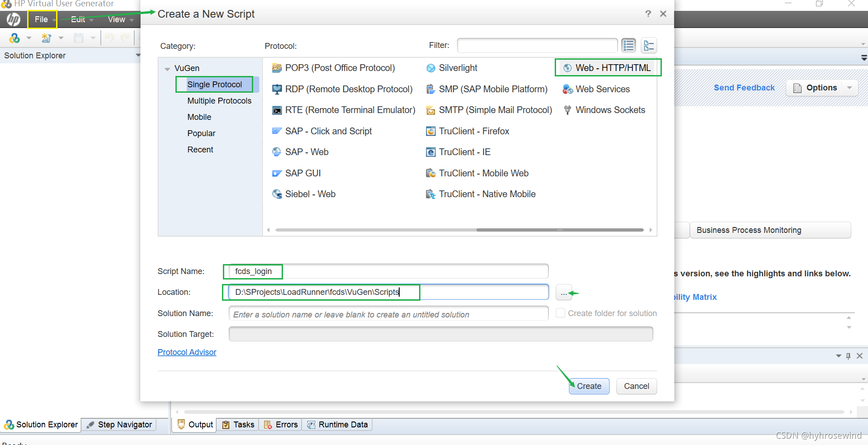Screen dimensions: 868x445
Task: Select Silverlight protocol icon
Action: [431, 68]
